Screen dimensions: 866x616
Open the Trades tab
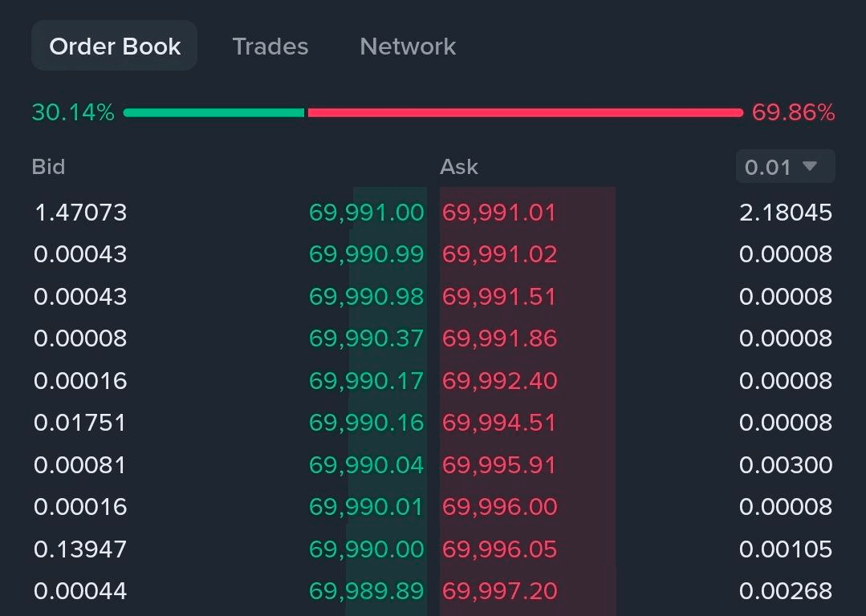point(270,47)
